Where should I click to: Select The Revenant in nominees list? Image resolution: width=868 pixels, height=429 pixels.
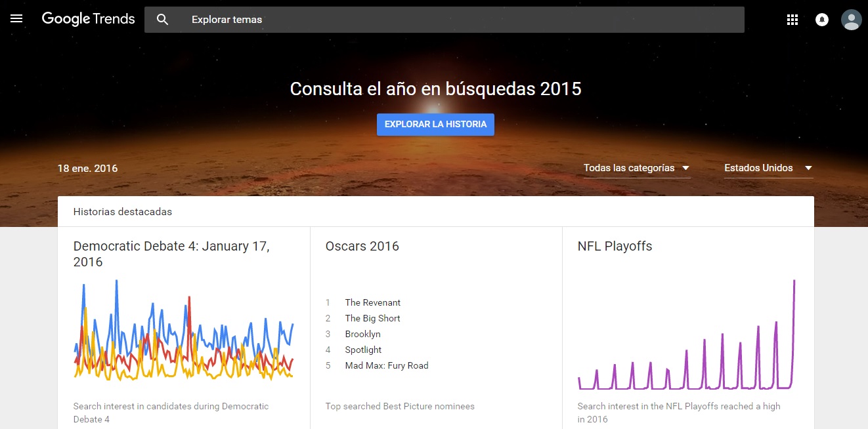(x=372, y=302)
